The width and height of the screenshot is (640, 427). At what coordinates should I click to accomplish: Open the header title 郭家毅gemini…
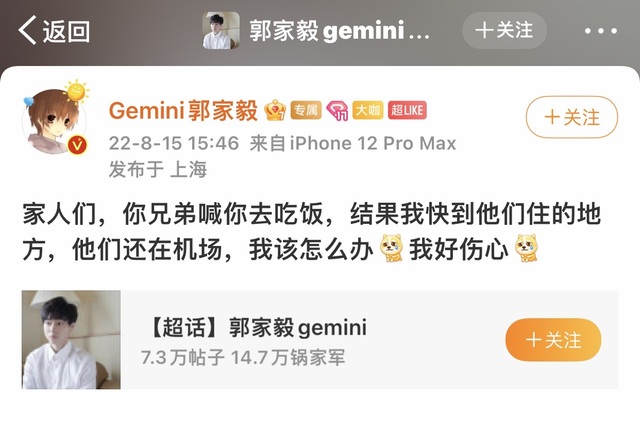click(x=339, y=31)
